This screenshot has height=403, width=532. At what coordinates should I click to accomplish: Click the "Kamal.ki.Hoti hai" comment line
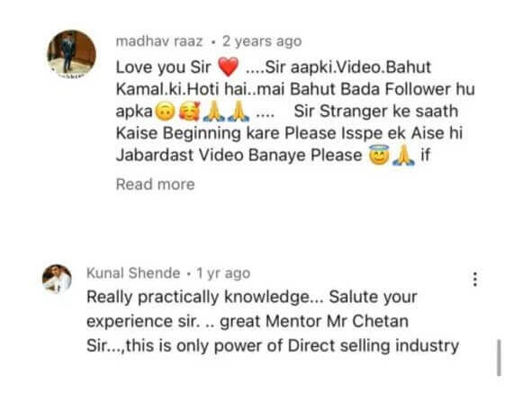pyautogui.click(x=295, y=89)
